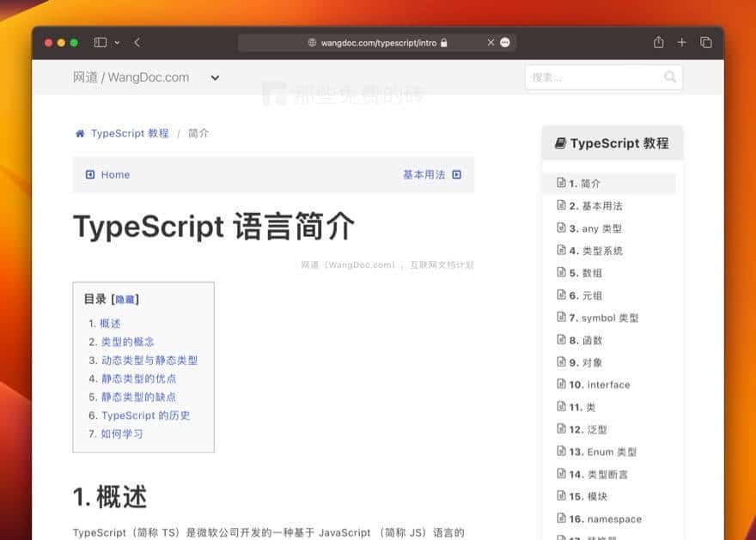
Task: Click the tab overview icon
Action: point(706,41)
